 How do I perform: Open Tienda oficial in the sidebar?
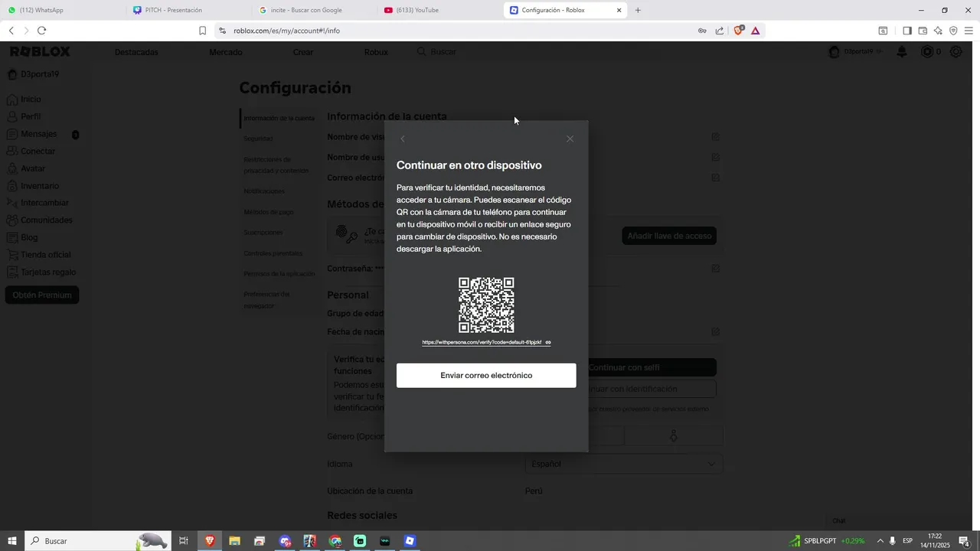pos(45,255)
